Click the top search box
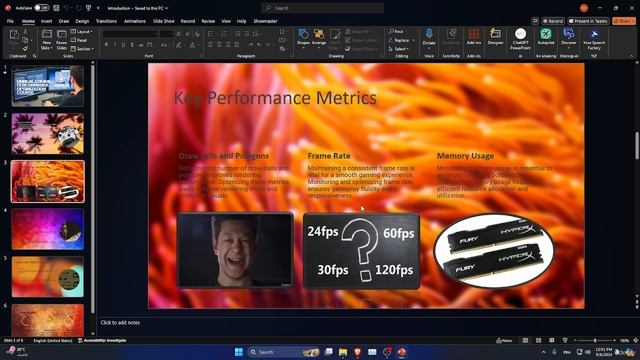The image size is (640, 360). 322,8
